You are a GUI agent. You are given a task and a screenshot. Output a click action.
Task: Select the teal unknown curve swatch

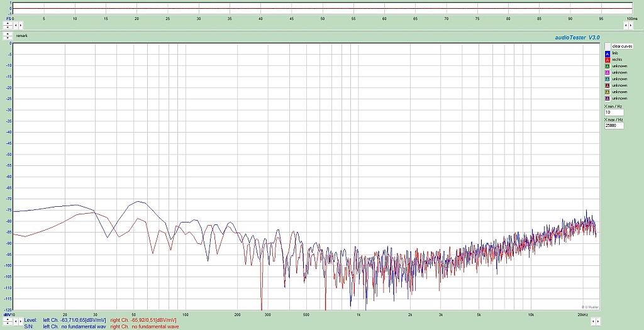click(x=608, y=79)
